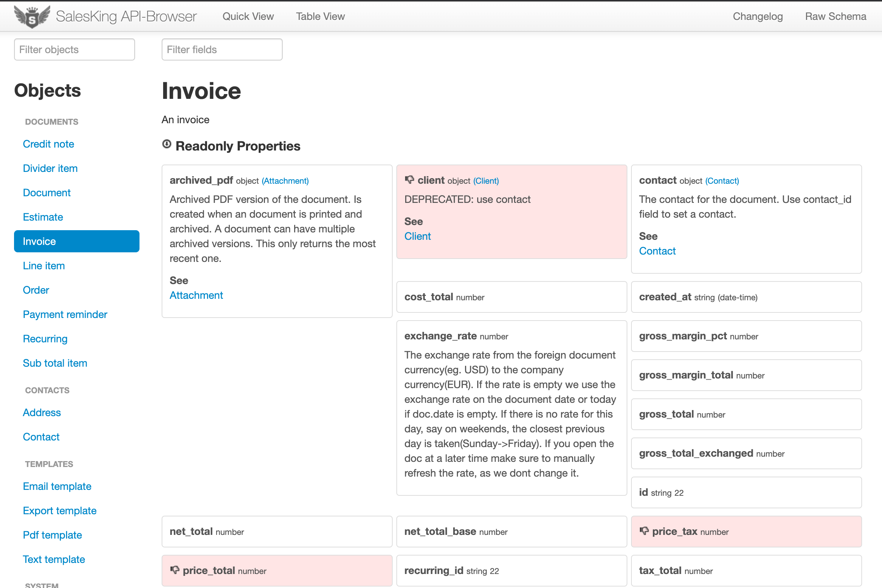Focus the Filter objects input field
Screen dimensions: 882x588
pos(74,49)
